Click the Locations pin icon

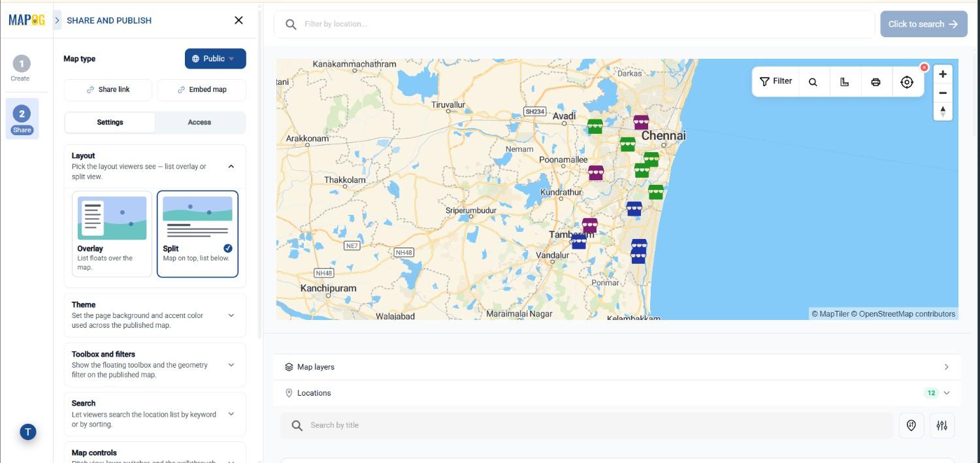(289, 393)
